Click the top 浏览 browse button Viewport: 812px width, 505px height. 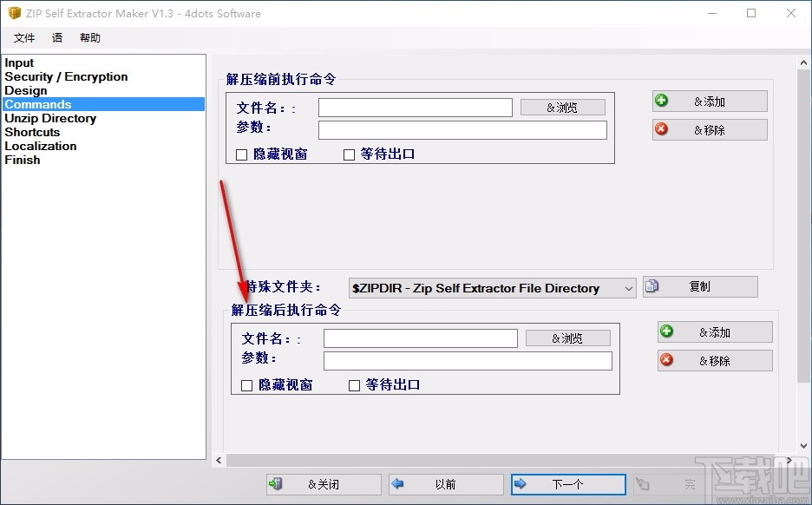tap(562, 107)
